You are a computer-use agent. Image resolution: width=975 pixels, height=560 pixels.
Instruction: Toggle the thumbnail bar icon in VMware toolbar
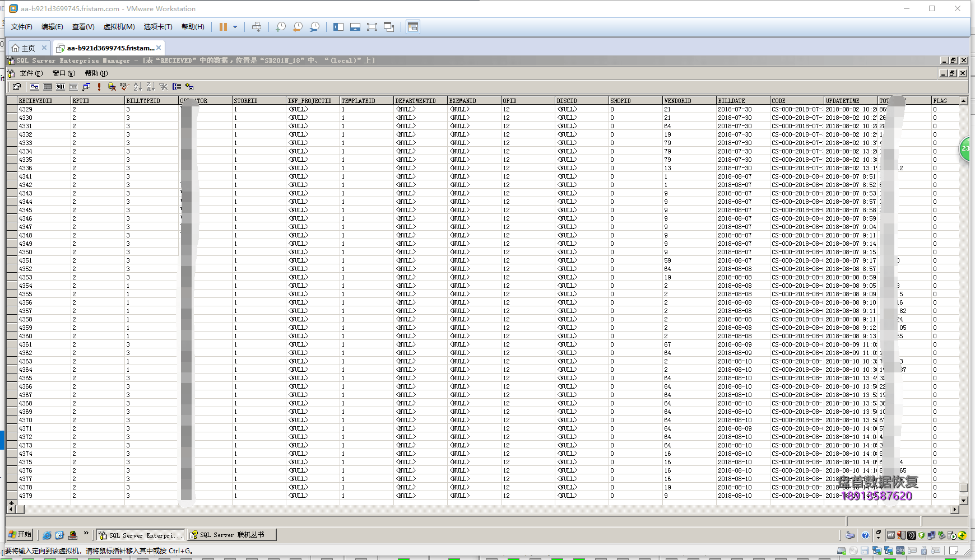click(355, 27)
